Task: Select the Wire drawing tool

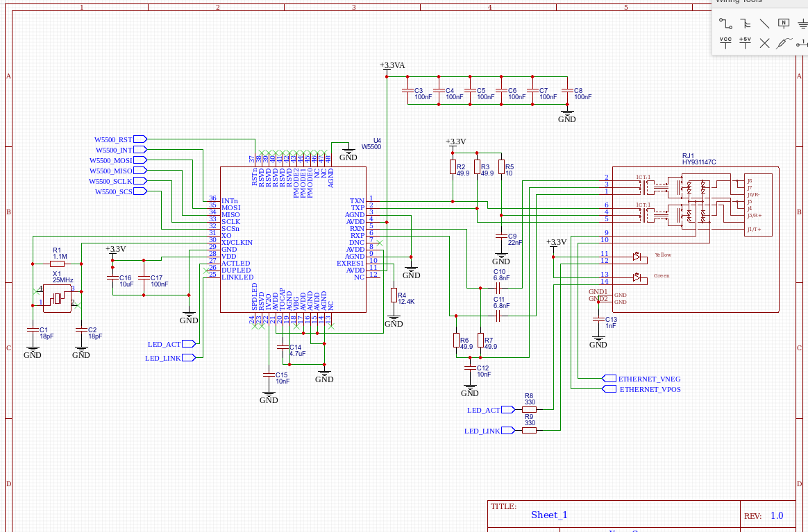Action: (725, 23)
